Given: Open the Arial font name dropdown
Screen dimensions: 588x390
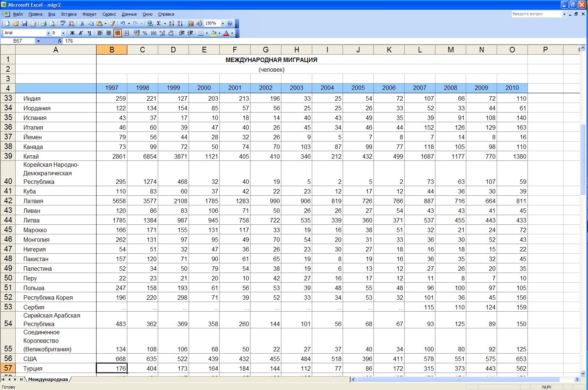Looking at the screenshot, I should [x=48, y=33].
